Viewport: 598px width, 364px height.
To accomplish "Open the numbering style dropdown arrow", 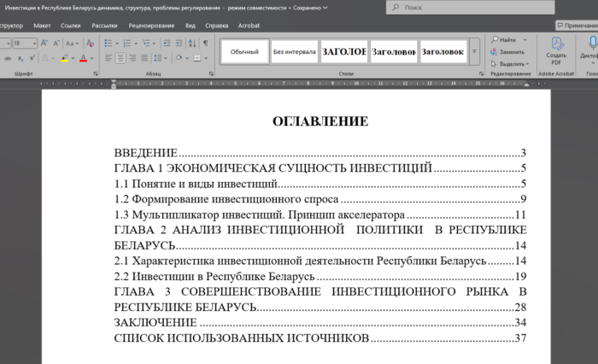I will coord(136,43).
